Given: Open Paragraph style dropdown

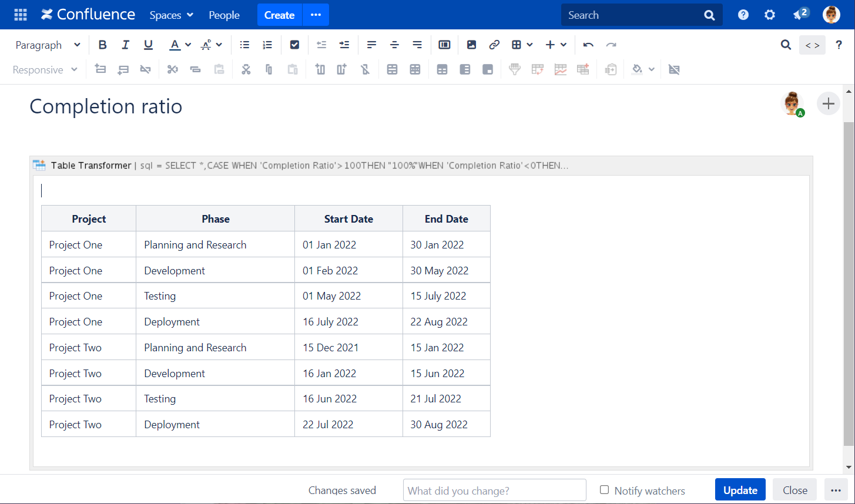Looking at the screenshot, I should point(47,45).
